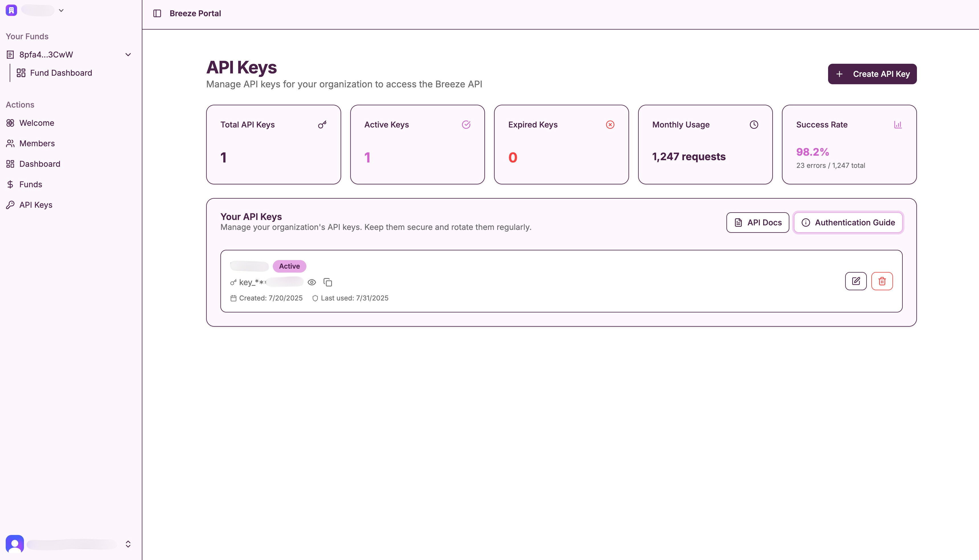Screen dimensions: 979x560
Task: Toggle the sidebar using the panel icon
Action: [157, 13]
